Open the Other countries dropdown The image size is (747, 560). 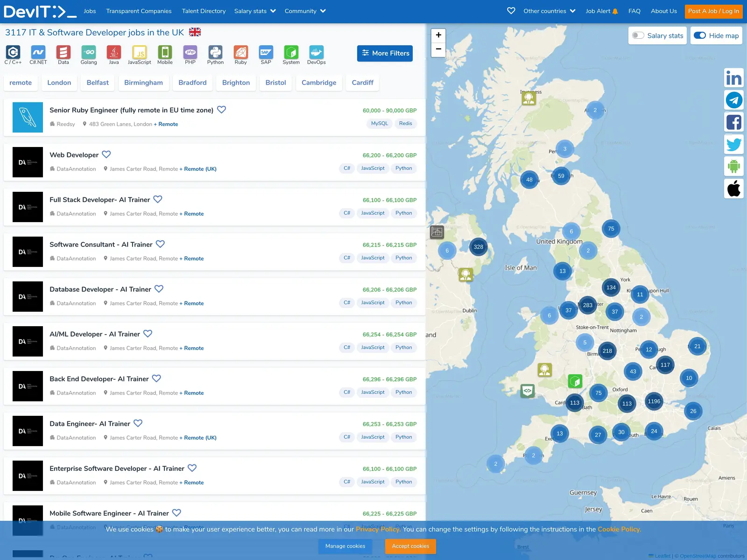(x=550, y=11)
